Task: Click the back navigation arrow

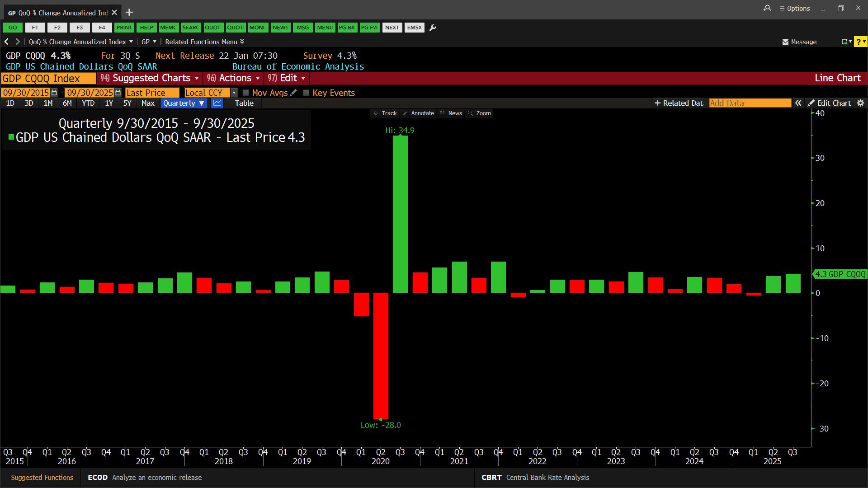Action: (x=6, y=42)
